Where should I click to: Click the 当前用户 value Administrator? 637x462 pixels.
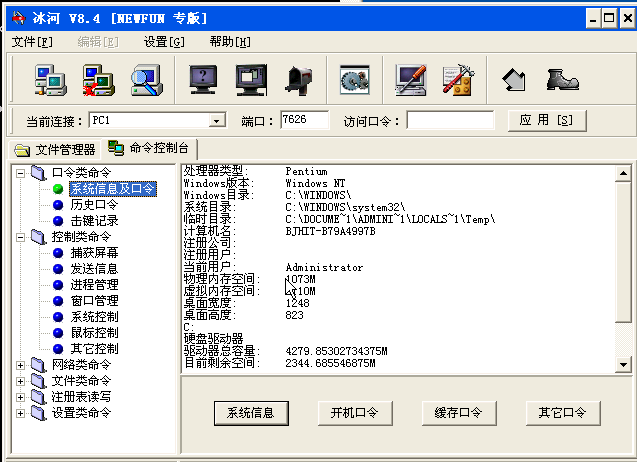[x=324, y=267]
